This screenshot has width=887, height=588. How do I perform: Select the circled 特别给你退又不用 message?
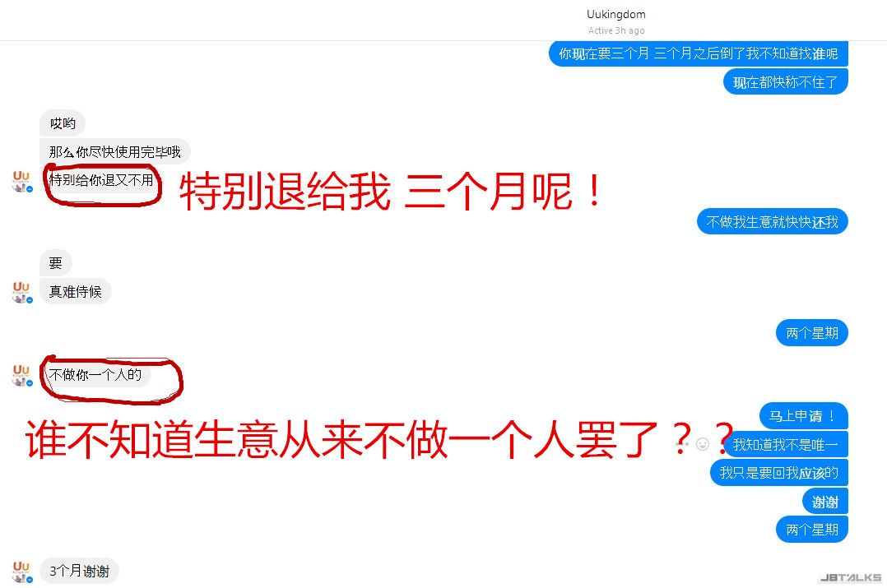pyautogui.click(x=101, y=180)
